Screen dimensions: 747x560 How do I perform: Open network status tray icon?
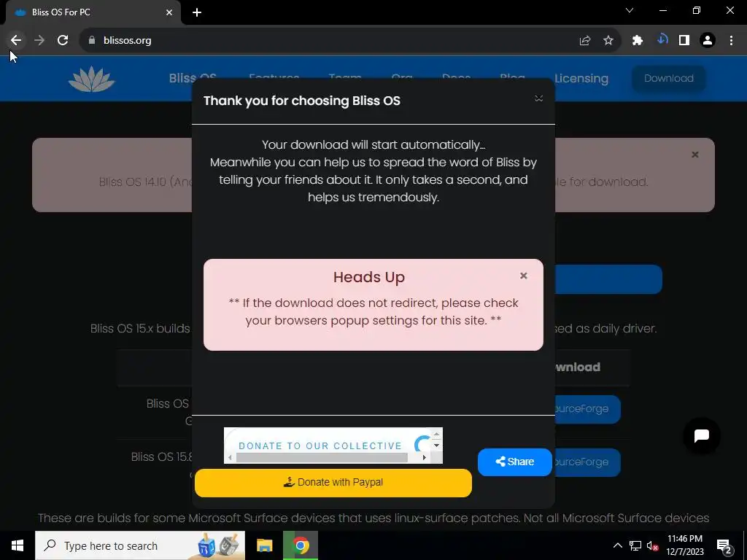click(635, 545)
